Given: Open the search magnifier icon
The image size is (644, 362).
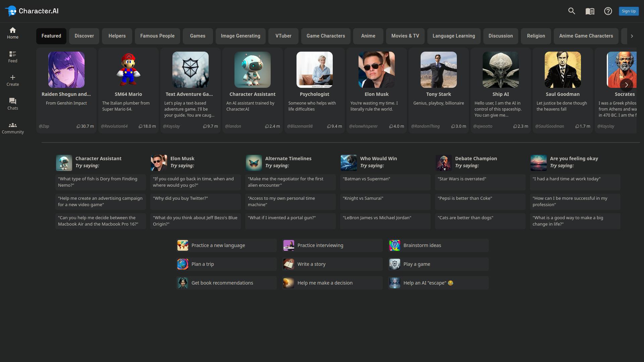Looking at the screenshot, I should pos(572,11).
